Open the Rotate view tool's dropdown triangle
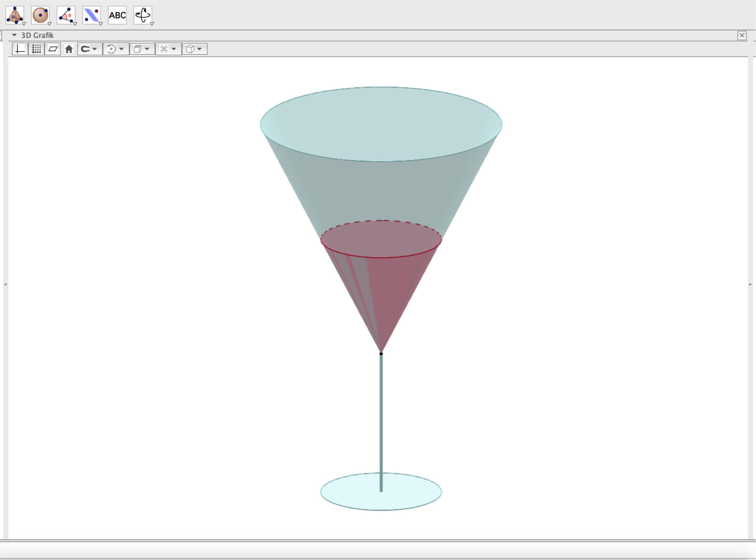 click(x=152, y=24)
